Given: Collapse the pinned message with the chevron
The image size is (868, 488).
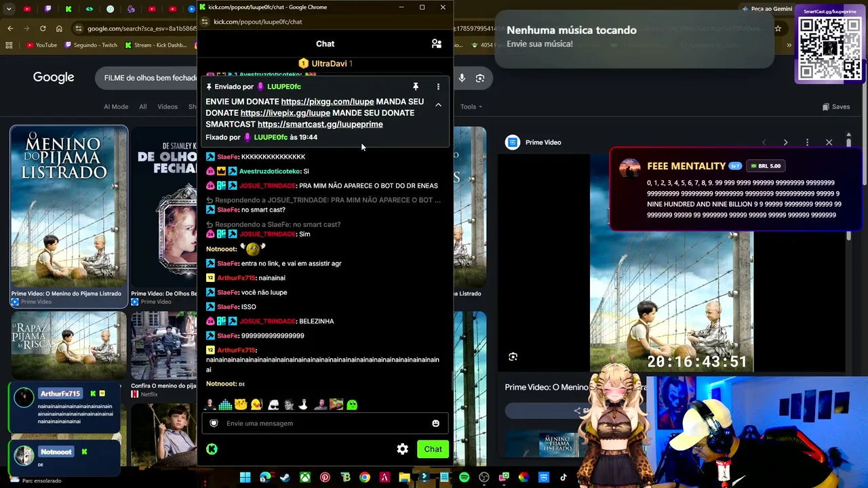Looking at the screenshot, I should point(438,105).
